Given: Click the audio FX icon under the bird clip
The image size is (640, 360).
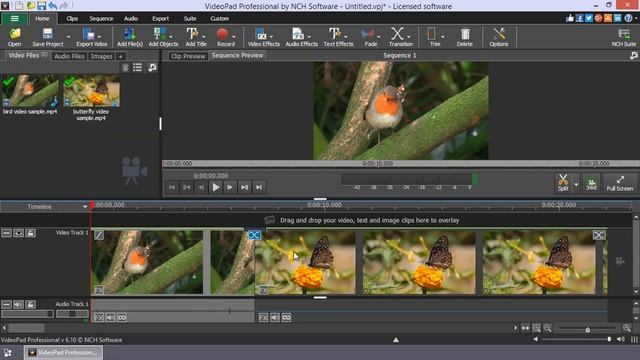Looking at the screenshot, I should (x=99, y=317).
